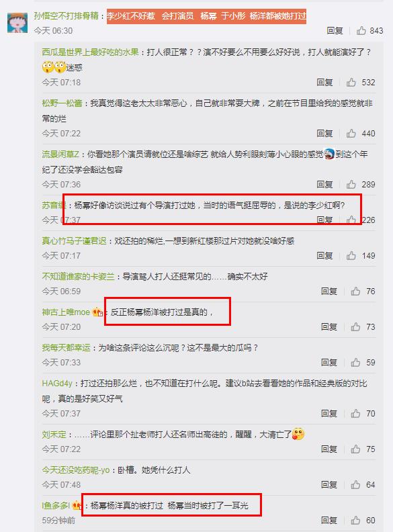393x532 pixels.
Task: Open 我每天都幸运 user profile
Action: click(x=67, y=348)
